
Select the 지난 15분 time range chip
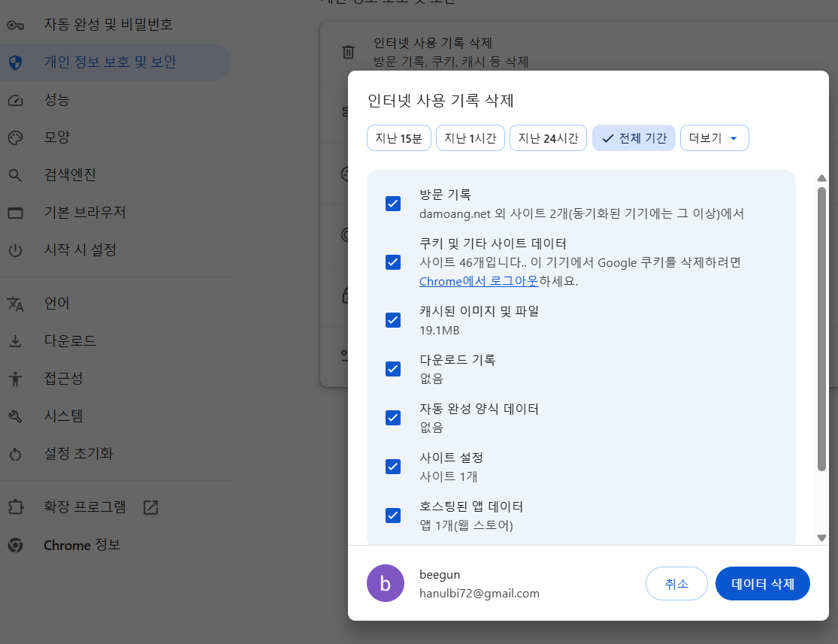[x=398, y=138]
